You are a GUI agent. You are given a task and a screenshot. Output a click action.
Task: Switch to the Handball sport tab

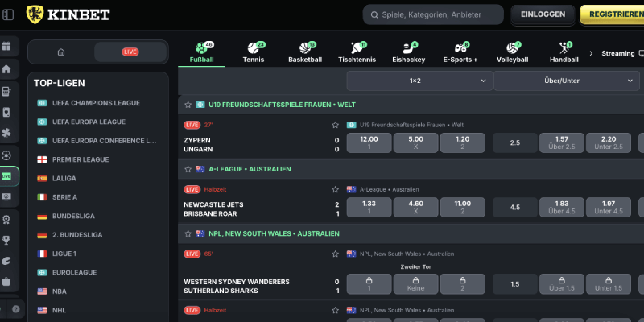[x=564, y=52]
